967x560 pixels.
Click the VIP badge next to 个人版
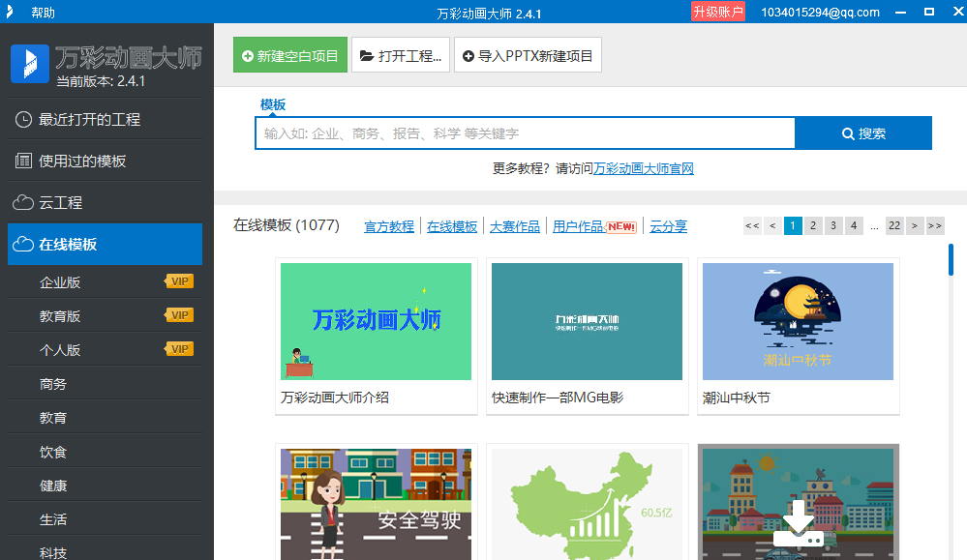(x=179, y=349)
